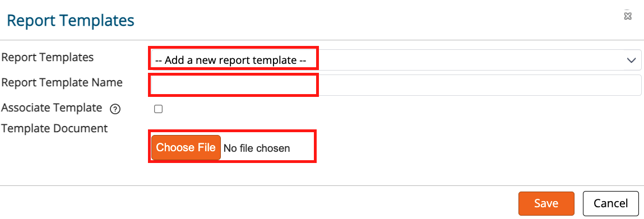Click the Template Document label

click(54, 128)
